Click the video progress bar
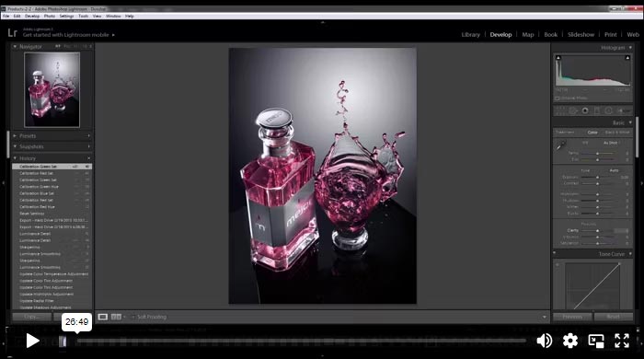The height and width of the screenshot is (359, 644). tap(302, 341)
